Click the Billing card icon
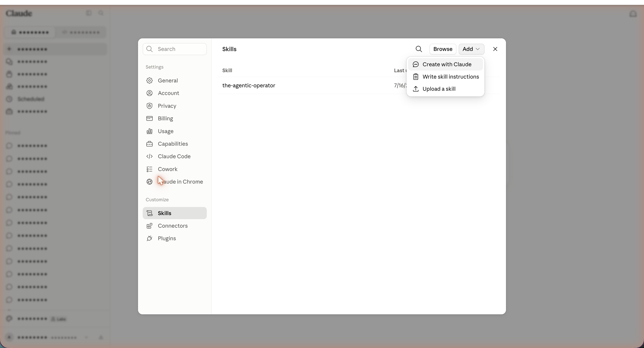 [x=149, y=118]
